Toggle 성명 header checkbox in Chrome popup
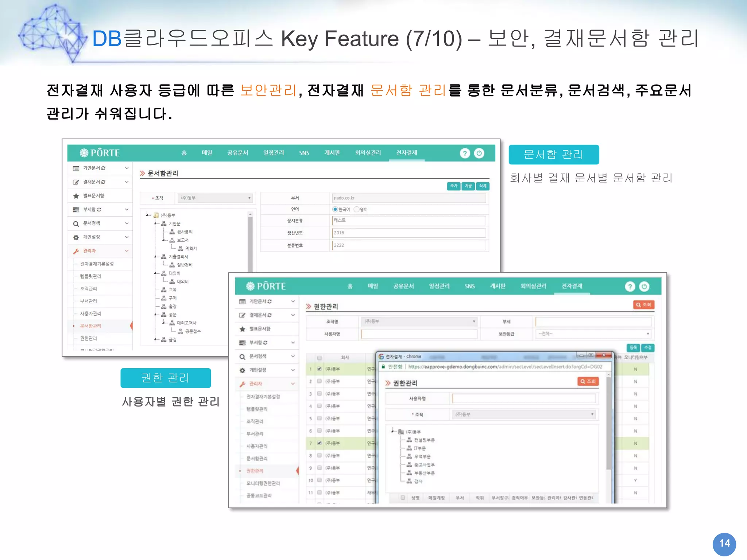This screenshot has width=747, height=560. [x=403, y=498]
